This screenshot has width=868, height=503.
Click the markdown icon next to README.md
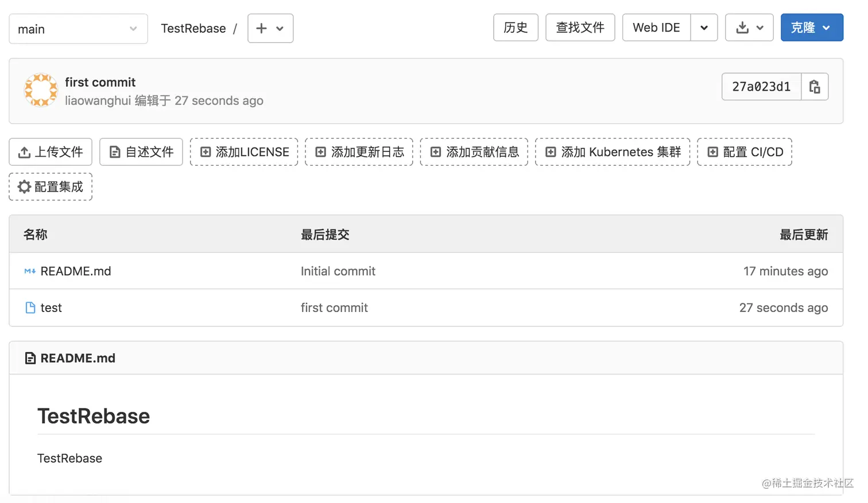click(x=30, y=271)
